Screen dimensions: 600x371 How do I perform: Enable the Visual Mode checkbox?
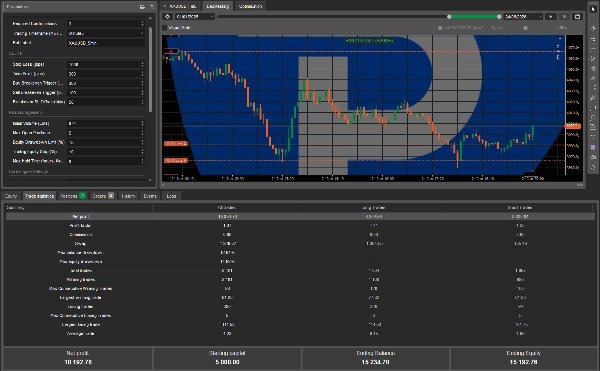pyautogui.click(x=165, y=28)
